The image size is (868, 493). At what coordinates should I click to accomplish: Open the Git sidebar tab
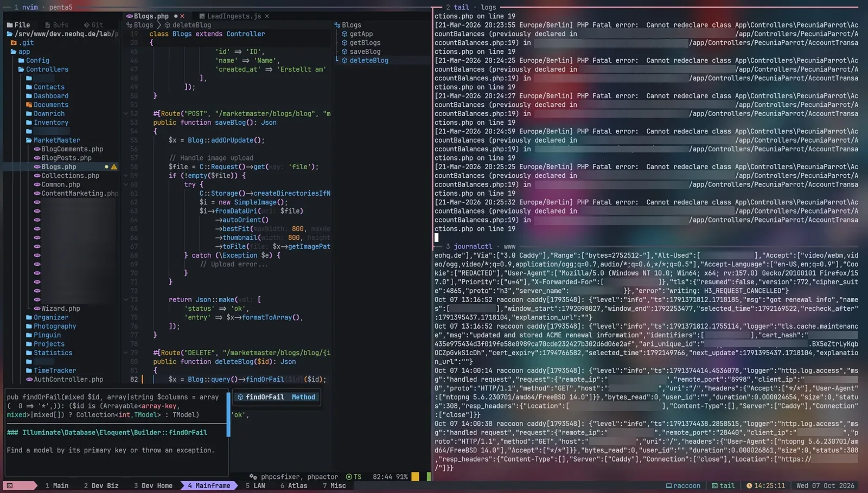coord(93,25)
